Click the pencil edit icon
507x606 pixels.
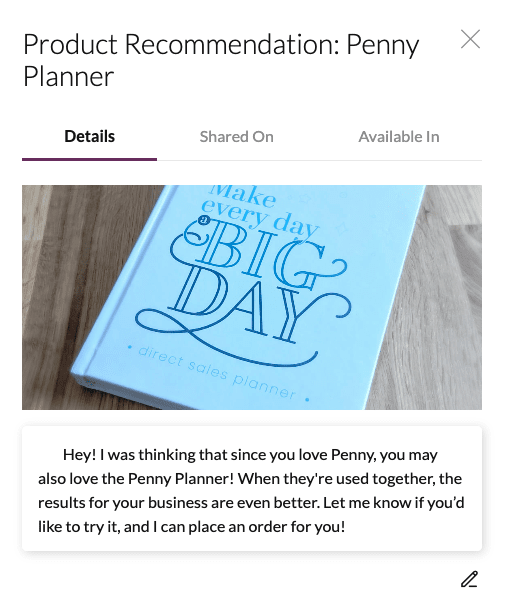[x=469, y=579]
